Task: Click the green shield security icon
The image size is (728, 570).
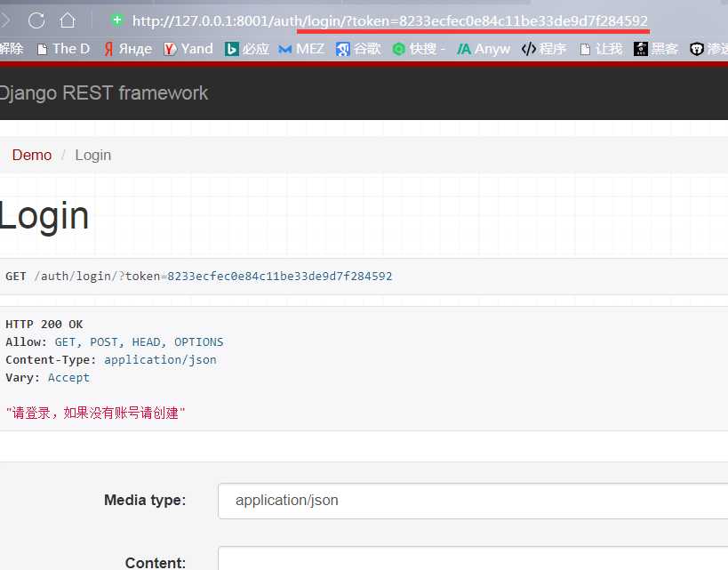Action: (x=117, y=20)
